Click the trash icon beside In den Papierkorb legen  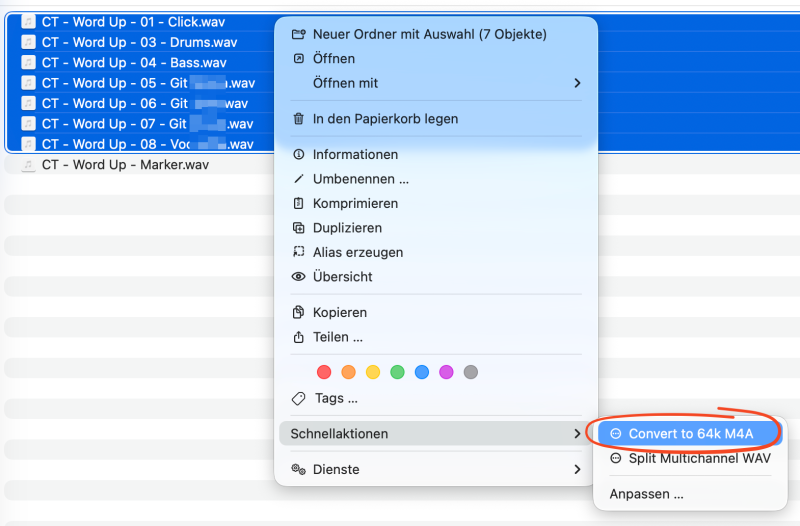point(298,119)
